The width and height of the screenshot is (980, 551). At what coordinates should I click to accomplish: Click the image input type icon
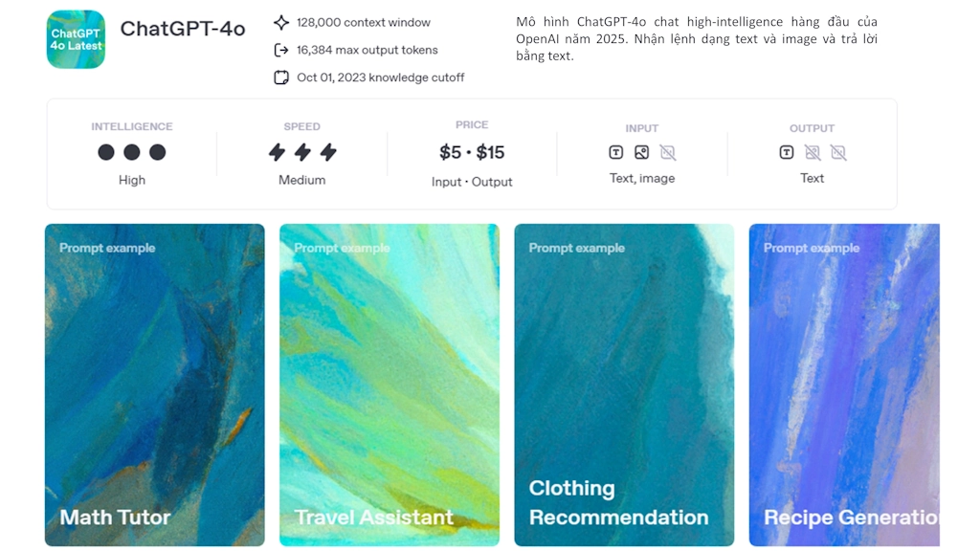click(641, 152)
